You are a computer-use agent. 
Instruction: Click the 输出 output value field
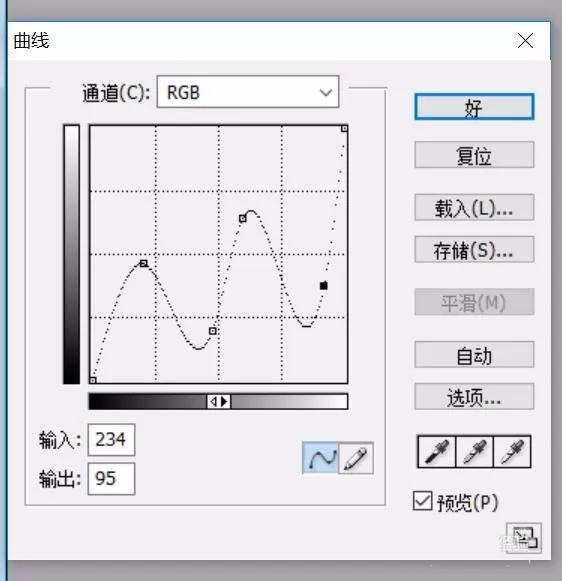click(x=112, y=479)
